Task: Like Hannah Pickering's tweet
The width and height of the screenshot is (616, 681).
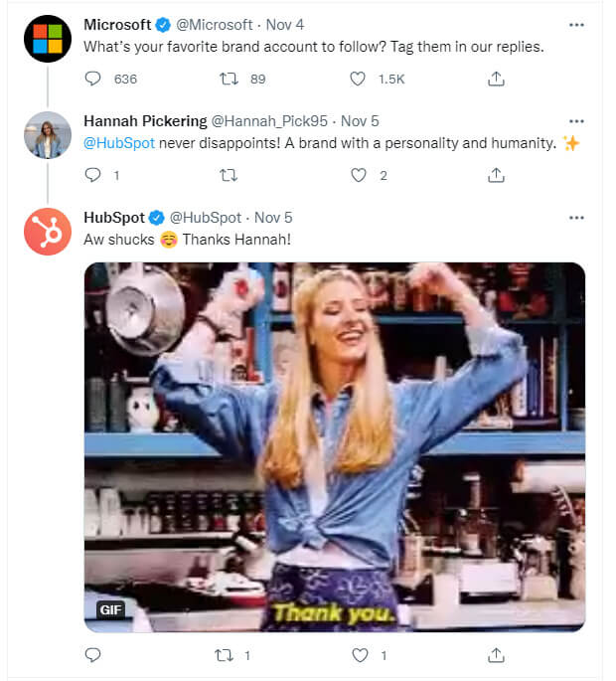Action: coord(359,175)
